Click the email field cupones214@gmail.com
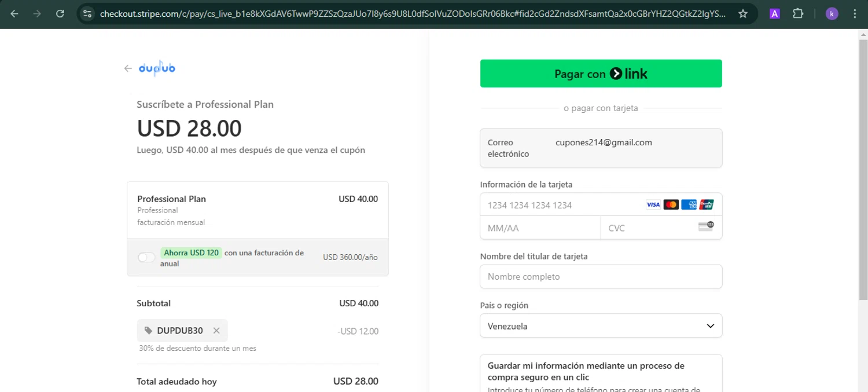Screen dimensions: 868x392 [601, 148]
